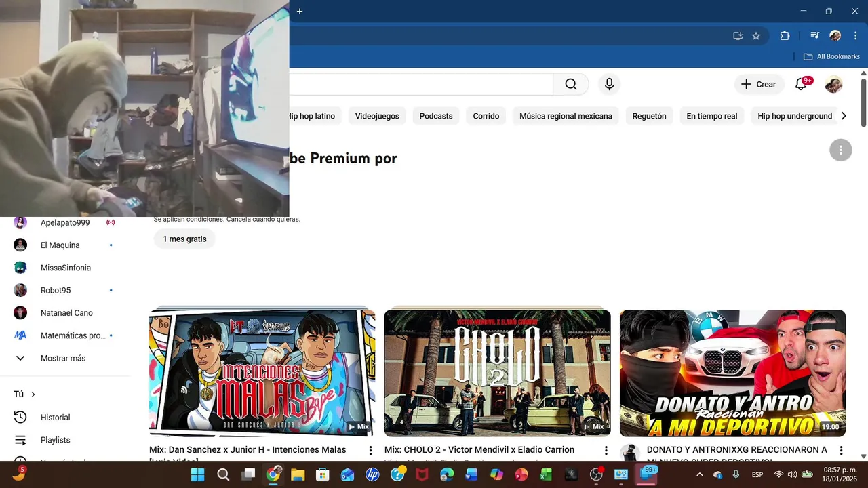Image resolution: width=868 pixels, height=488 pixels.
Task: Open channel avatar beside DONATO video title
Action: (x=630, y=453)
